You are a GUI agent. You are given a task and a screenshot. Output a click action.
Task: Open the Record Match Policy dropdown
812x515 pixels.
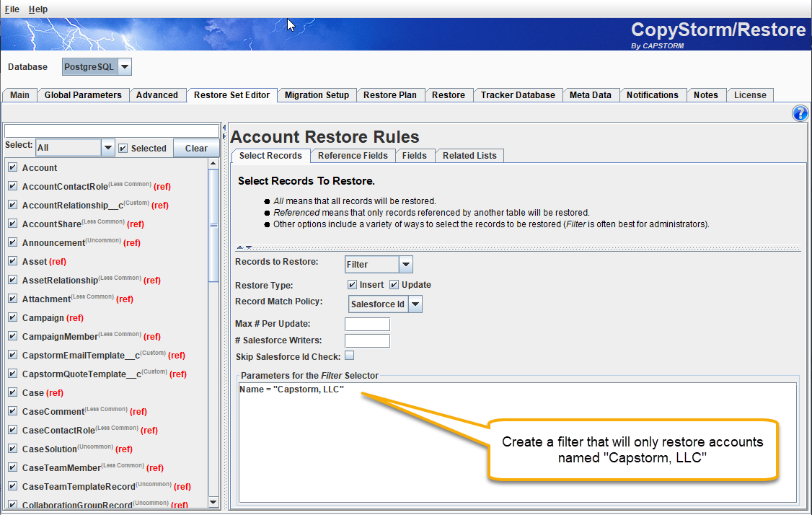pos(385,304)
